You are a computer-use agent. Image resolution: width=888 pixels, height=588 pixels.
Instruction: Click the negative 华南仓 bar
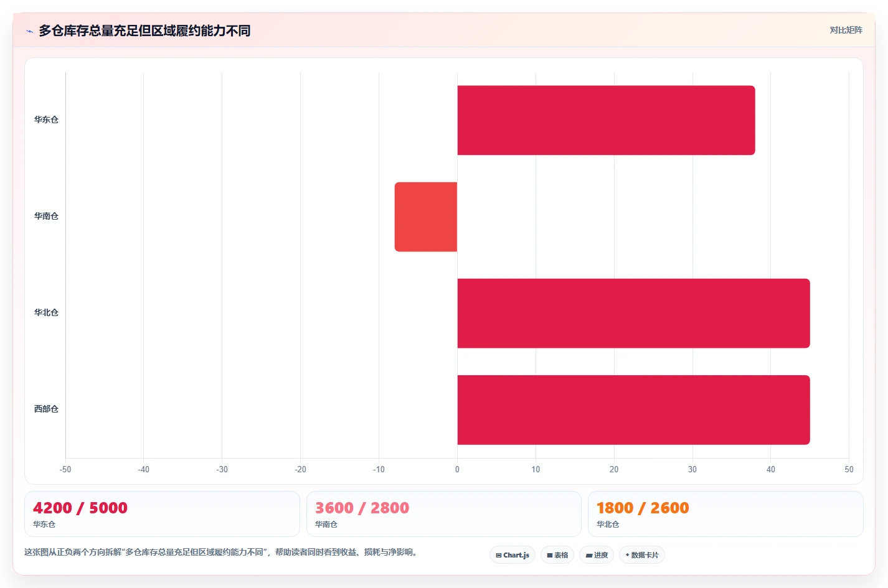[x=426, y=217]
